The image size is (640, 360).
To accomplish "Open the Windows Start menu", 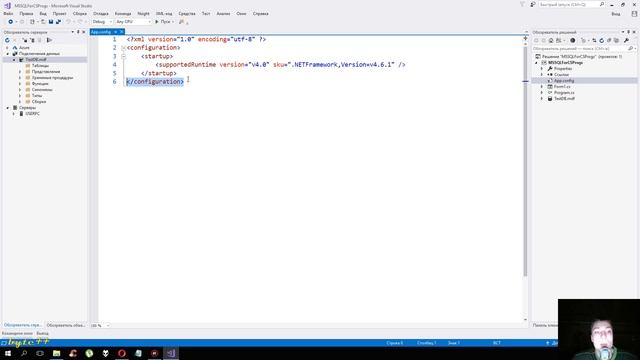I will tap(8, 353).
